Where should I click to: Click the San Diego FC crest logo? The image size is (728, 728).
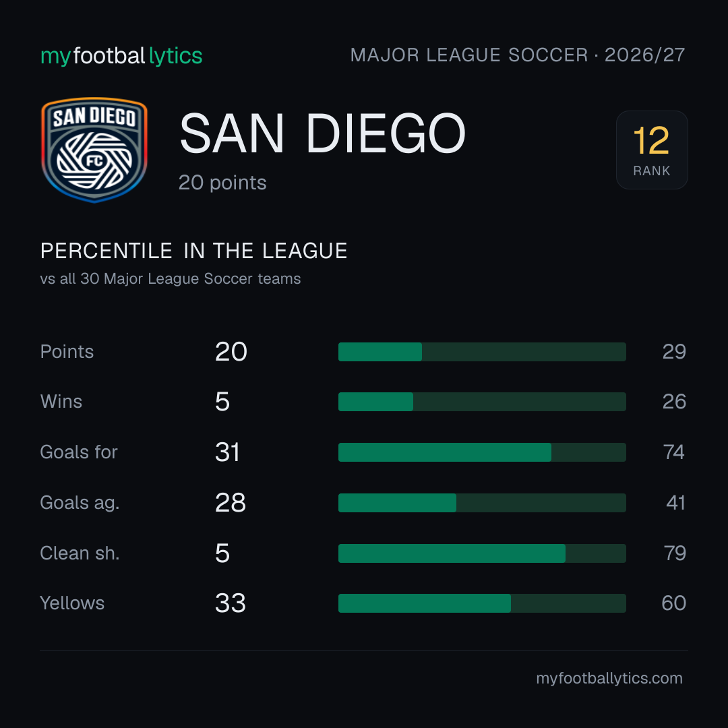point(94,150)
